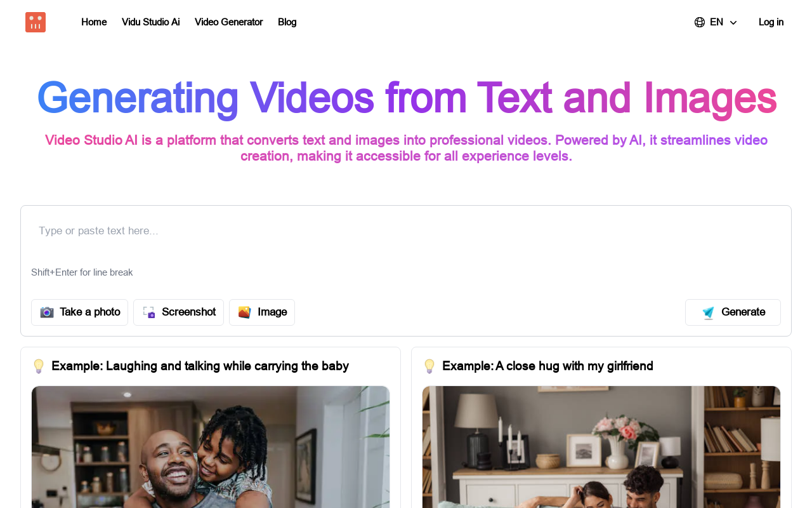Click the paper plane icon in Generate
Screen dimensions: 812x508
(x=708, y=312)
